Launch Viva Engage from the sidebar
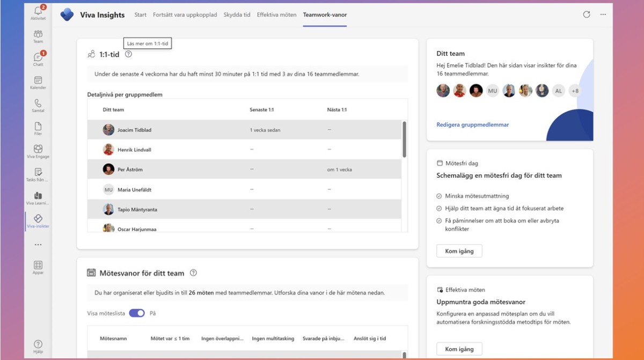The width and height of the screenshot is (644, 360). coord(38,152)
